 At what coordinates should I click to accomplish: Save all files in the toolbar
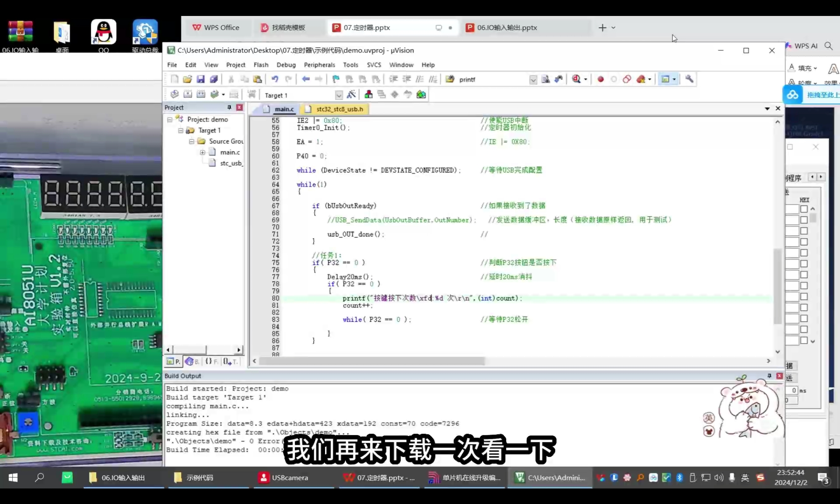pyautogui.click(x=214, y=79)
